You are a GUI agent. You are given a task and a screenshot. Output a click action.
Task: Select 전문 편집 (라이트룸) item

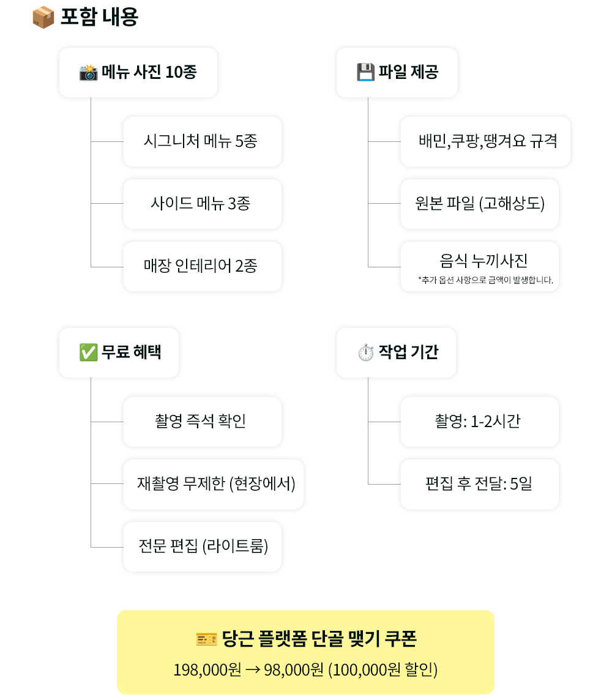(202, 546)
